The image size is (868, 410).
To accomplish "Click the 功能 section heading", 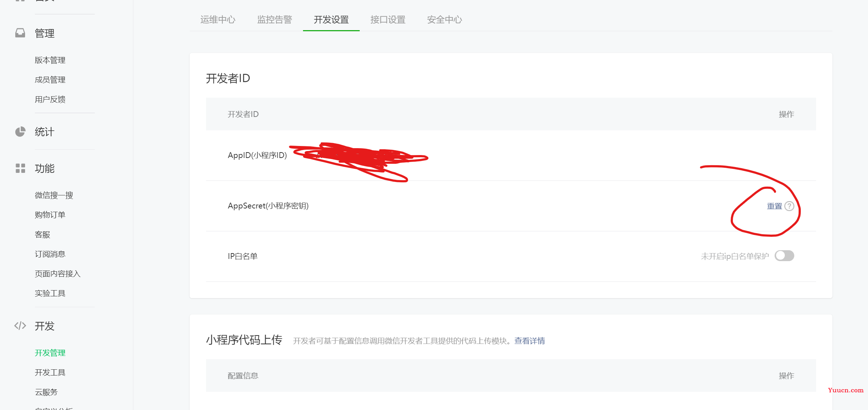I will [45, 169].
